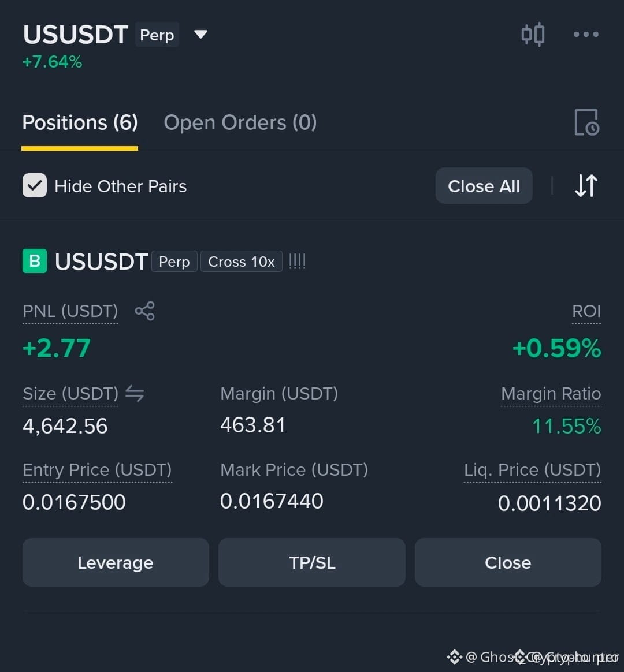Tap the green B buy badge
The height and width of the screenshot is (672, 624).
coord(35,261)
